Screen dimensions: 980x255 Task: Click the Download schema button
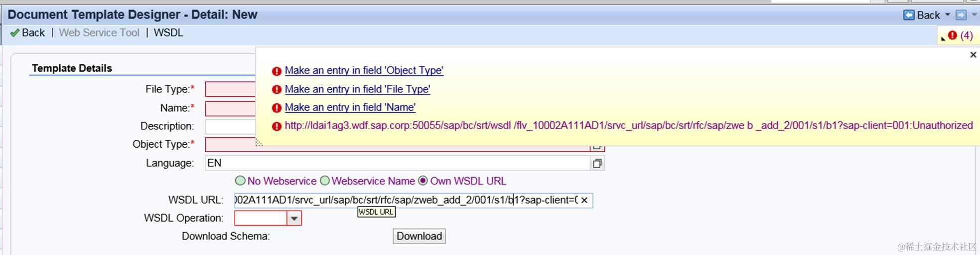click(x=419, y=236)
